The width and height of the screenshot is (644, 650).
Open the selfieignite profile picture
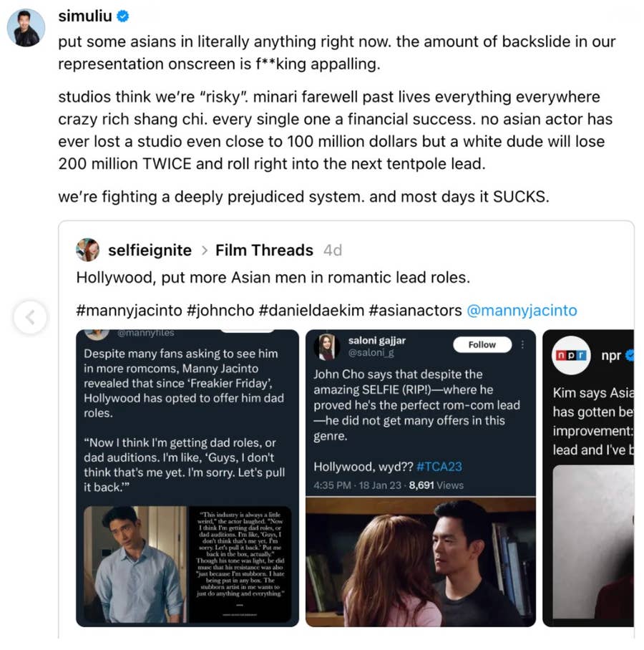[x=87, y=250]
